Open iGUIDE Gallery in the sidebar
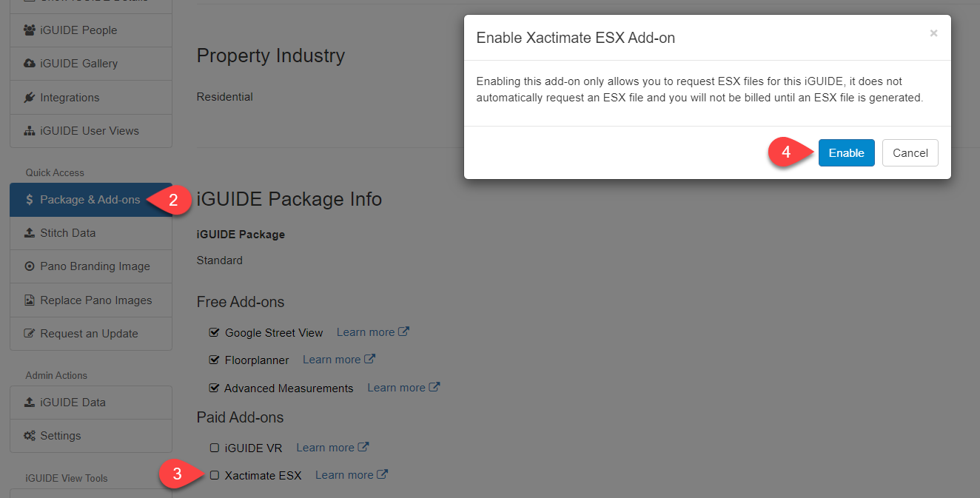This screenshot has height=498, width=980. click(91, 64)
